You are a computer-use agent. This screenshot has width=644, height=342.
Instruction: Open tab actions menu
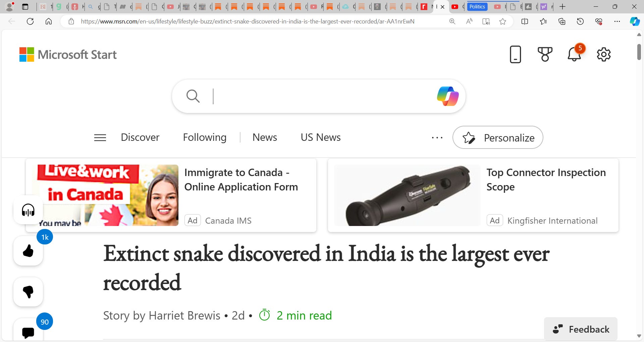coord(25,7)
